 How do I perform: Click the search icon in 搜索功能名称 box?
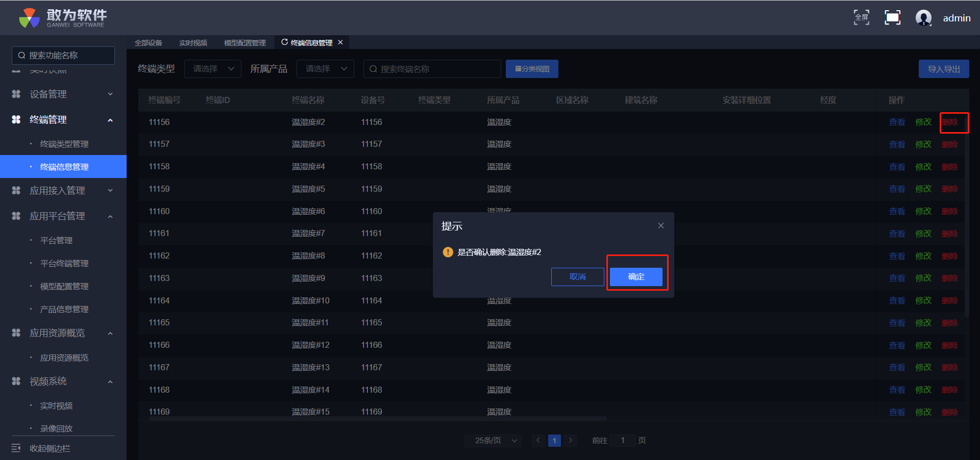pyautogui.click(x=21, y=55)
